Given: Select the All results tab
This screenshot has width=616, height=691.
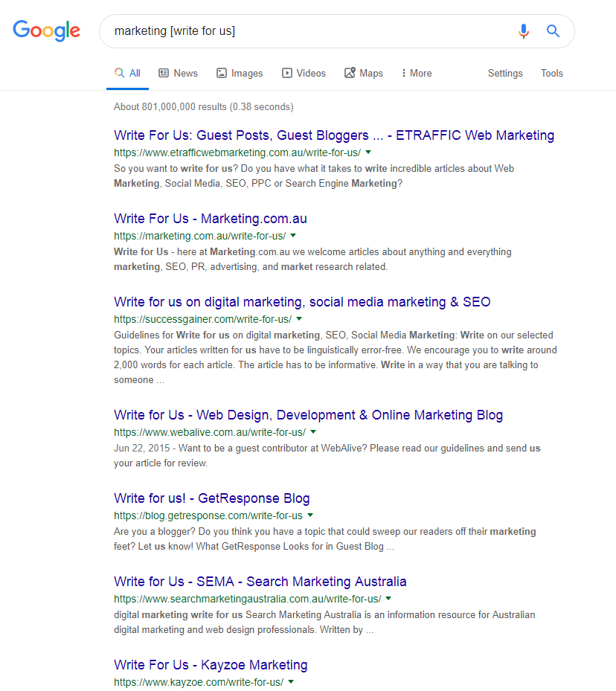Looking at the screenshot, I should (x=127, y=73).
